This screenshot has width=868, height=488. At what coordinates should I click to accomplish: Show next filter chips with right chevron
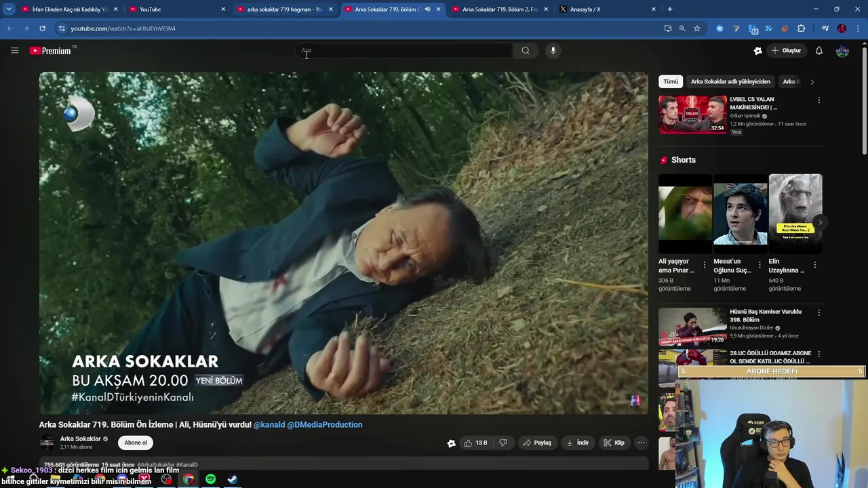point(812,82)
